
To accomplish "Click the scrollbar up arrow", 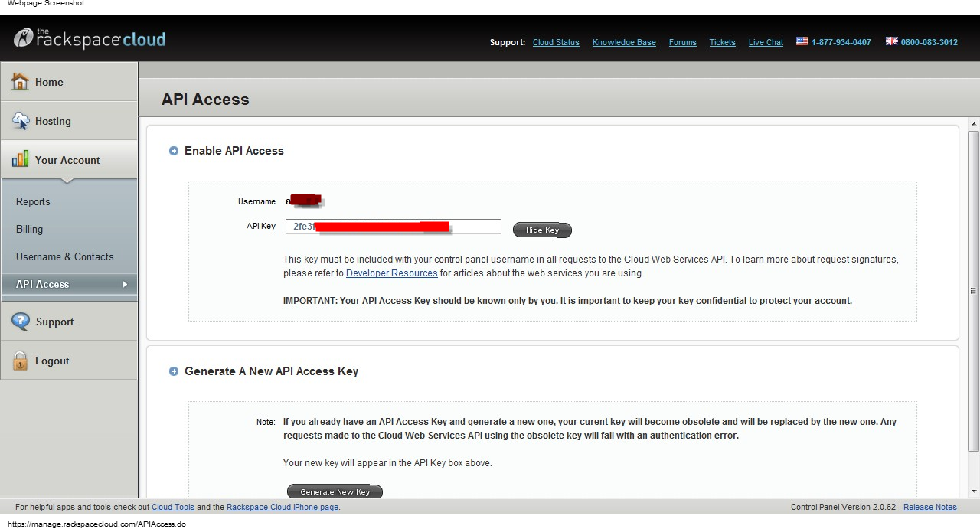I will click(974, 124).
